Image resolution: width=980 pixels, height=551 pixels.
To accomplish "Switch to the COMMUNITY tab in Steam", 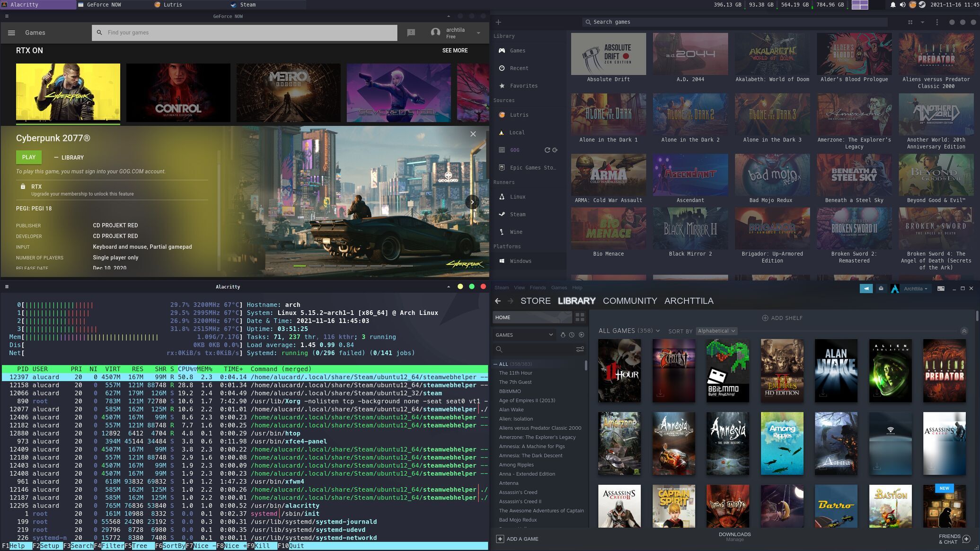I will 630,301.
